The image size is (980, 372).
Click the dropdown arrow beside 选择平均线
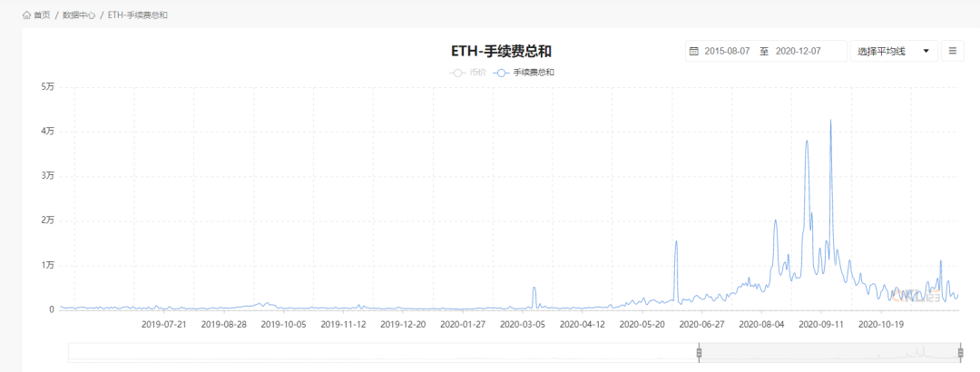[926, 52]
